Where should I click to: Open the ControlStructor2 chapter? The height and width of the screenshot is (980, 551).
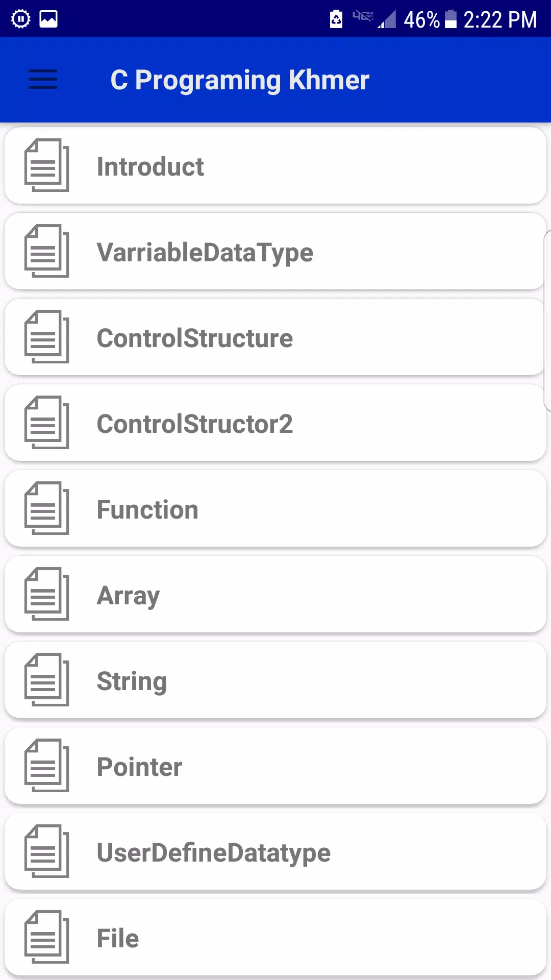pyautogui.click(x=275, y=423)
